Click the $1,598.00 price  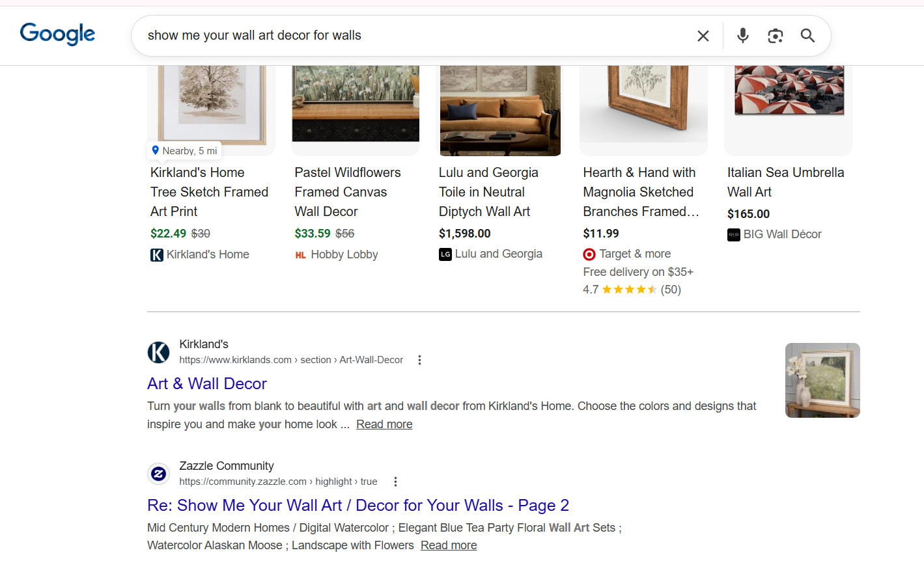[465, 234]
